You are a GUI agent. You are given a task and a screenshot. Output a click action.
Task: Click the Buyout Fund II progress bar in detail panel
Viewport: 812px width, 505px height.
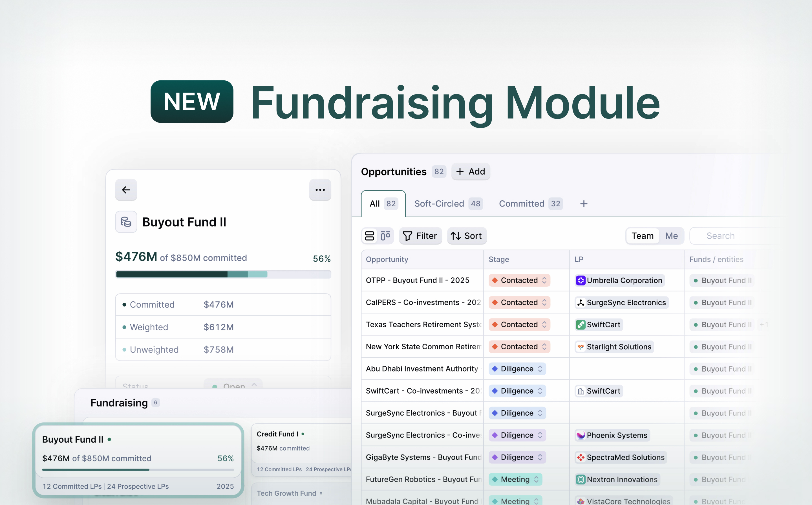click(223, 275)
